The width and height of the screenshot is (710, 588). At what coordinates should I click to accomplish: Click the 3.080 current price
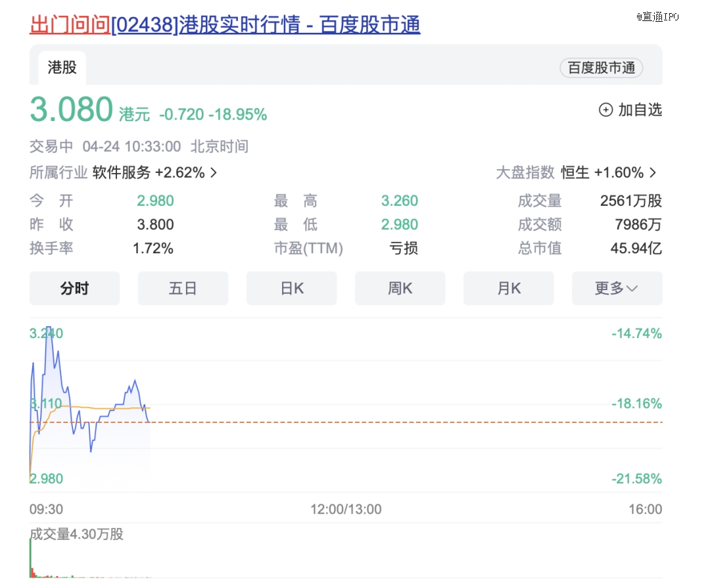72,110
